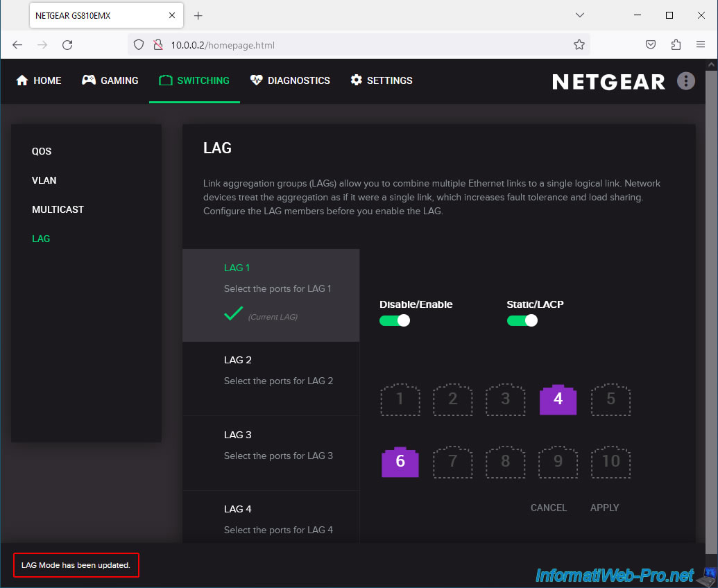
Task: Click the NETGEAR logo
Action: [x=608, y=82]
